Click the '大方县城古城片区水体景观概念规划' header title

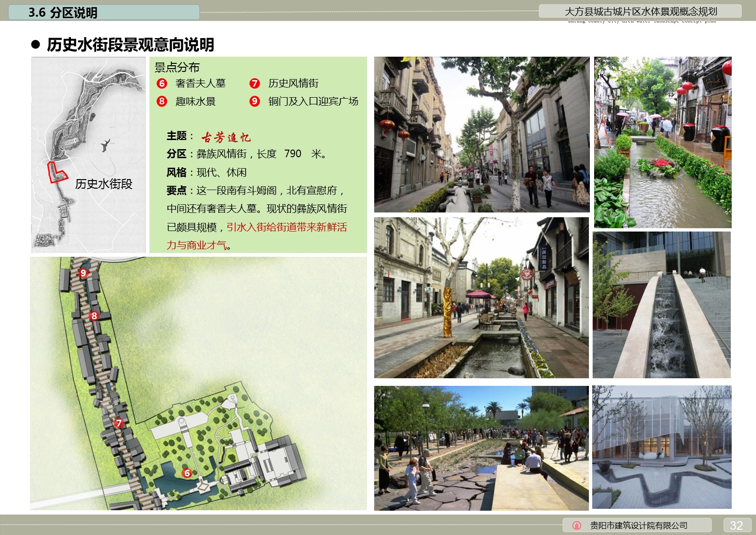pyautogui.click(x=640, y=11)
